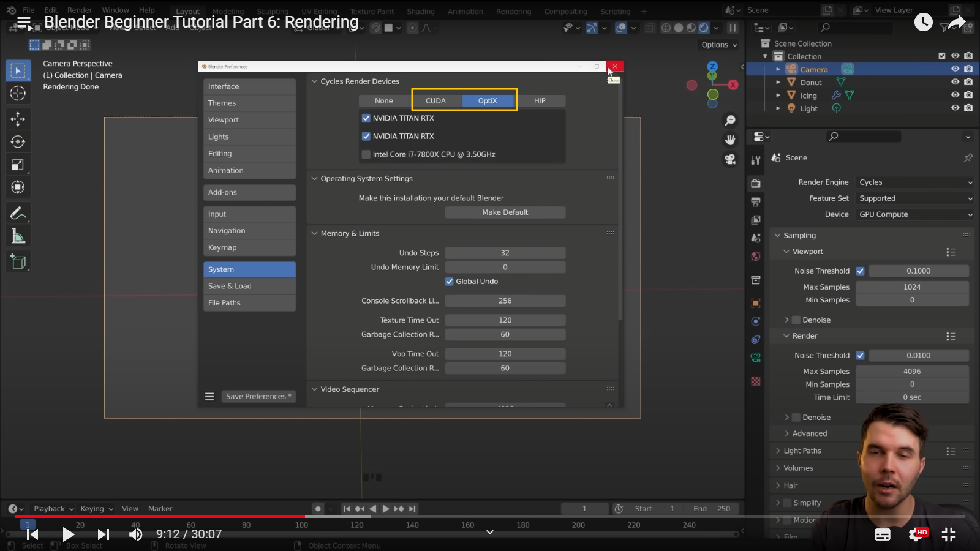Open the Interface preferences section
Image resolution: width=980 pixels, height=551 pixels.
pos(249,87)
